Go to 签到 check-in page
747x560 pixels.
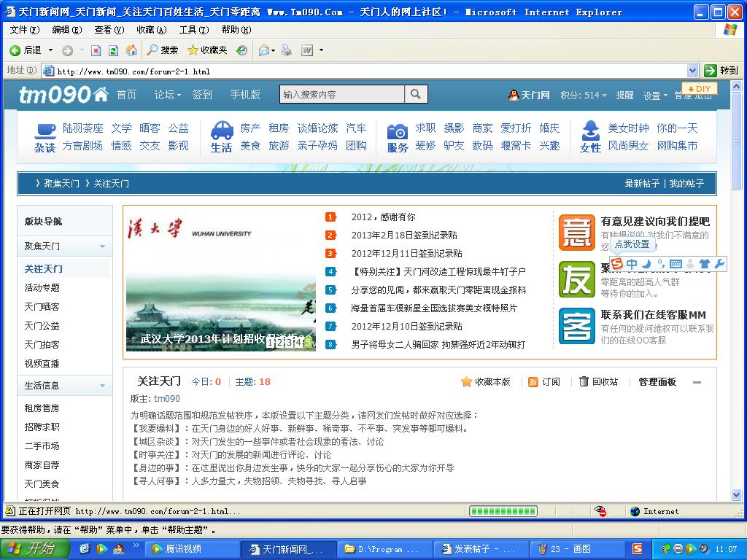coord(202,94)
